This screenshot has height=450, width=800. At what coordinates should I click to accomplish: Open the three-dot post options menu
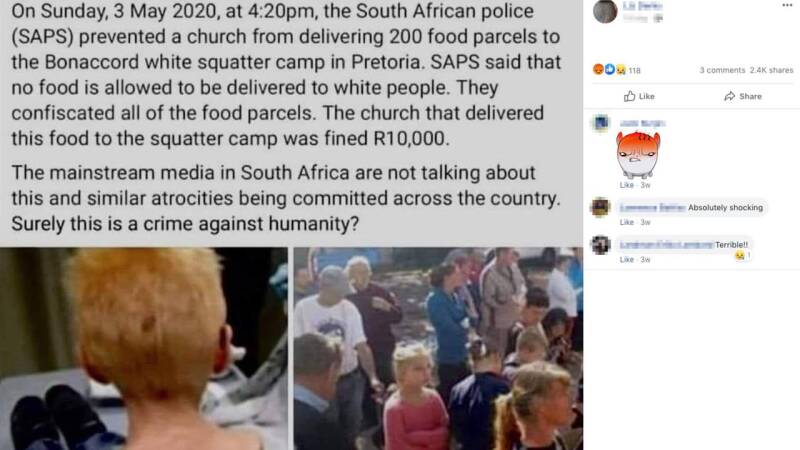787,5
